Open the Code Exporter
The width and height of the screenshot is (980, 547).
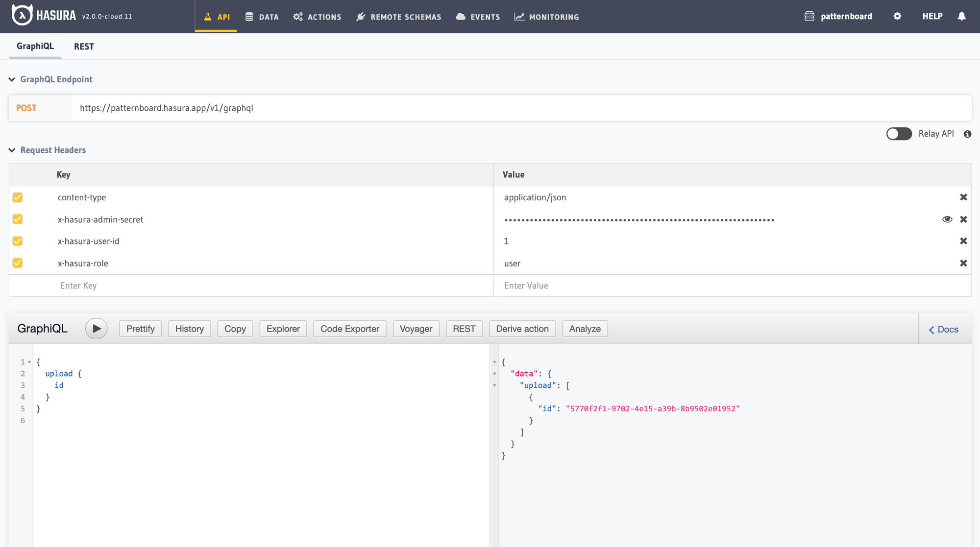tap(350, 329)
